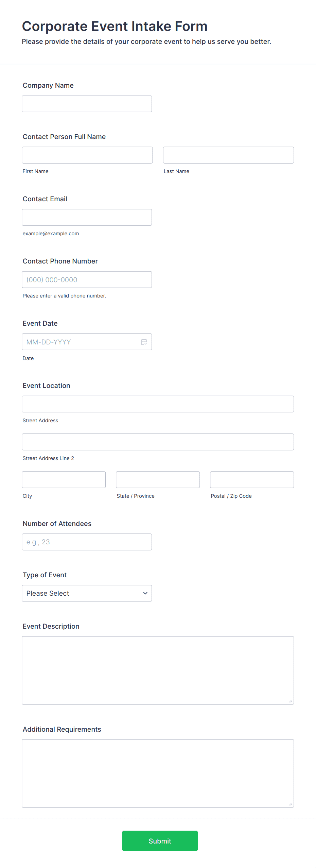Click the Additional Requirements text area
Image resolution: width=316 pixels, height=868 pixels.
click(158, 773)
